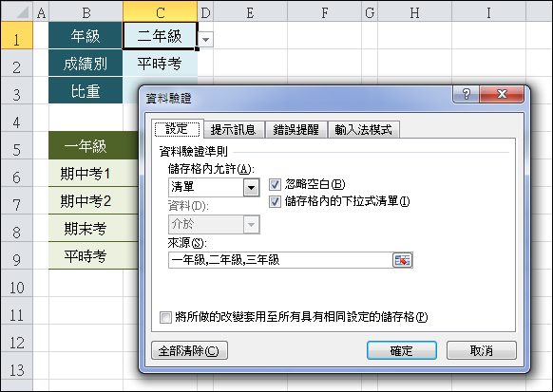
Task: Select row 10 header
Action: click(16, 283)
